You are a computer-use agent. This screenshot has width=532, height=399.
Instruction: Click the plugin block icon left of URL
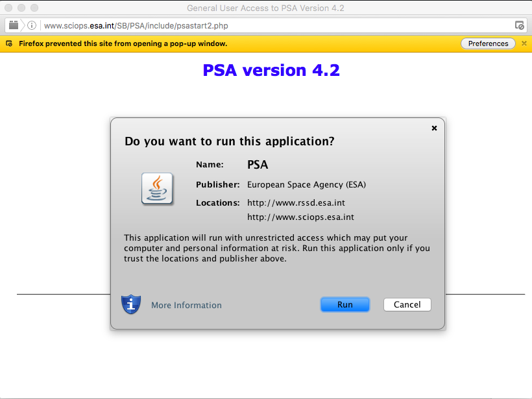point(14,25)
